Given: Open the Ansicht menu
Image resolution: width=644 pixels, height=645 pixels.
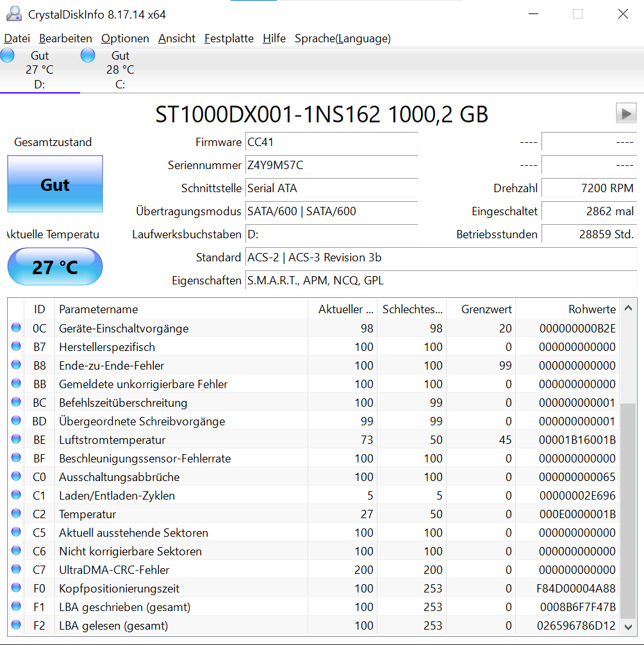Looking at the screenshot, I should [x=177, y=38].
